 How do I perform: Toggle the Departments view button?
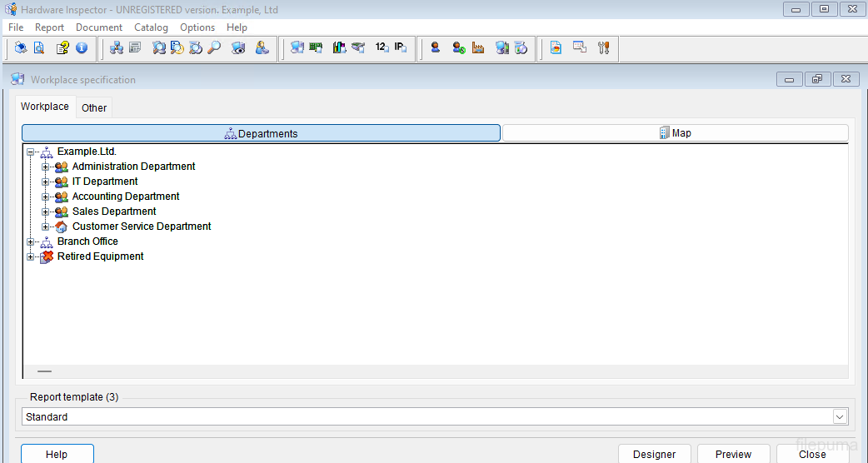click(x=261, y=133)
